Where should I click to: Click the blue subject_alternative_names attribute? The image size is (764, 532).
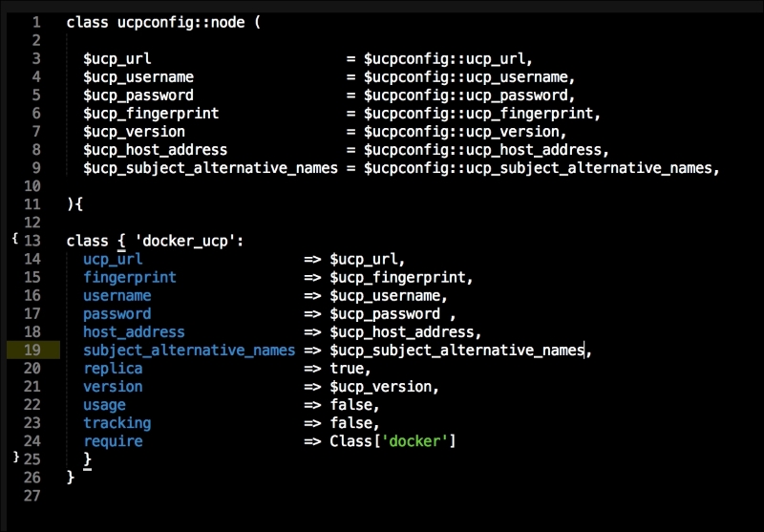tap(189, 351)
